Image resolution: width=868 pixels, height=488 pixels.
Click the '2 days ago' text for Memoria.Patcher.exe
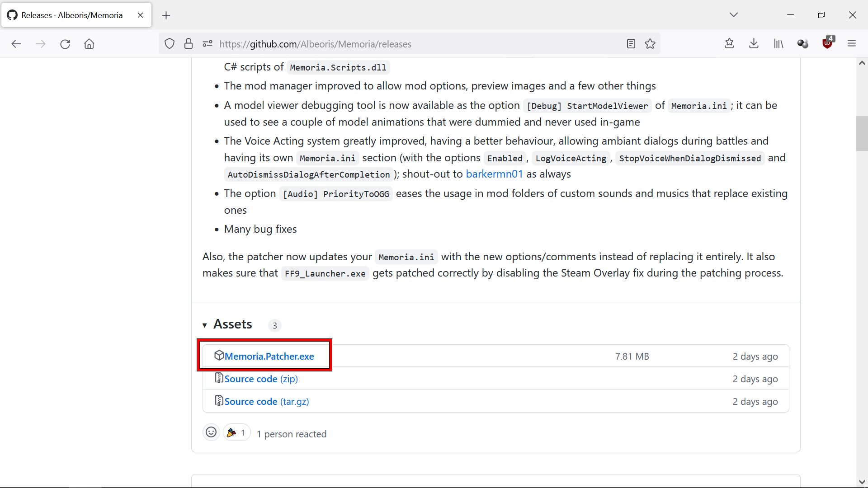[x=755, y=357]
